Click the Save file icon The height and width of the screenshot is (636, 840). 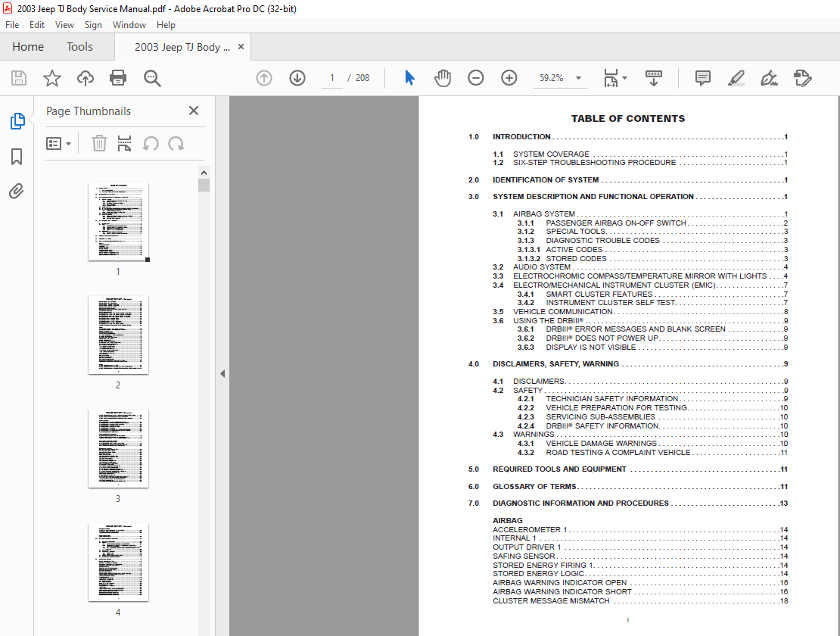[x=19, y=78]
